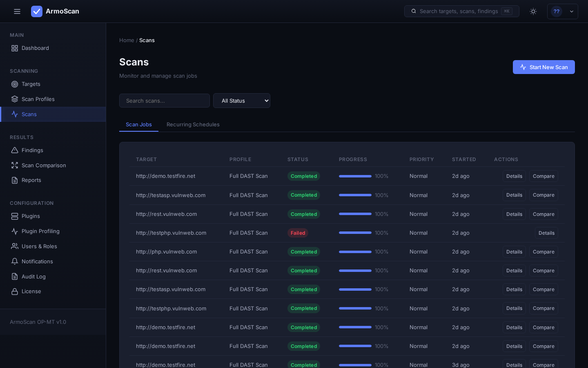Click the PROGRESS column header
The height and width of the screenshot is (368, 588).
(x=353, y=159)
